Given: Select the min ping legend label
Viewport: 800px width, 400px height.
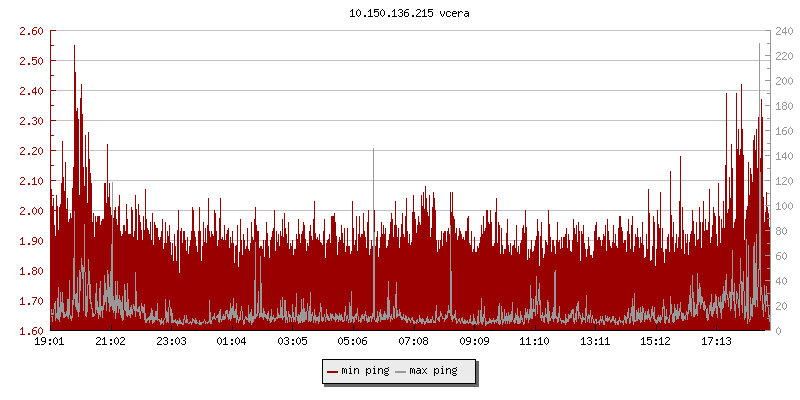Looking at the screenshot, I should point(365,371).
